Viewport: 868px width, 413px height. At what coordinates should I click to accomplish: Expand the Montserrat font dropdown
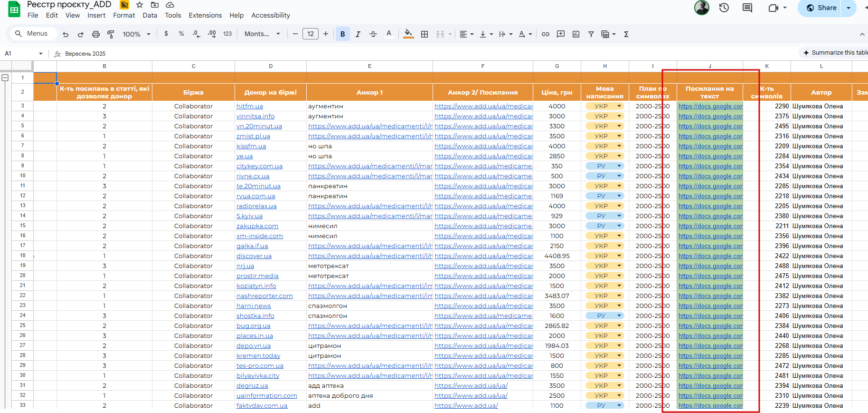(x=262, y=34)
